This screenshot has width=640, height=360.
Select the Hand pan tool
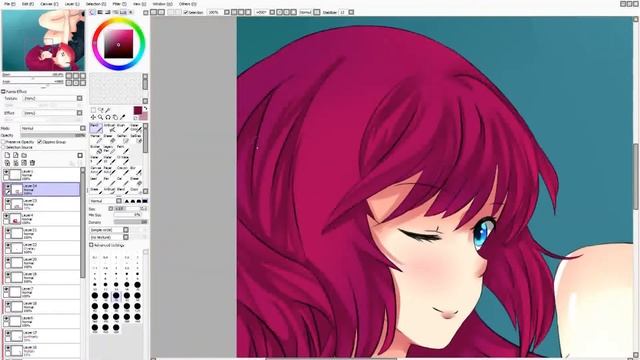click(x=116, y=117)
